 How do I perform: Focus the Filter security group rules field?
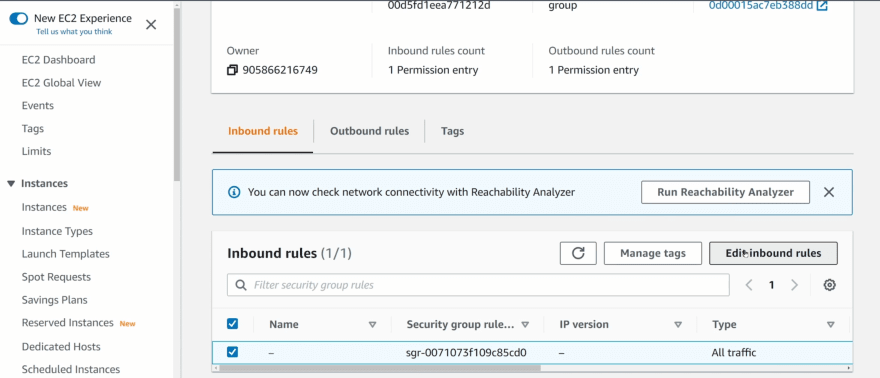(478, 285)
